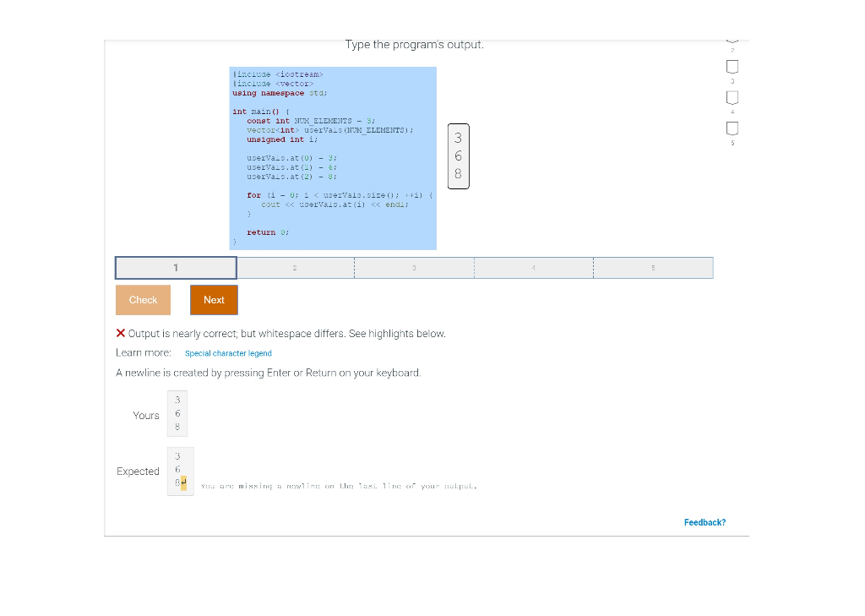Open the Special character legend
The image size is (865, 616).
pyautogui.click(x=228, y=353)
